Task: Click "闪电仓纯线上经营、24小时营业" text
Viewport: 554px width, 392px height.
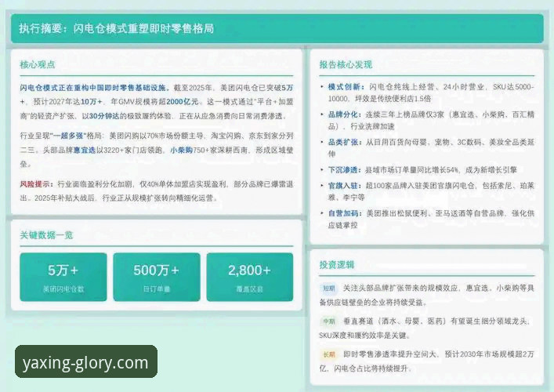Action: click(x=426, y=87)
